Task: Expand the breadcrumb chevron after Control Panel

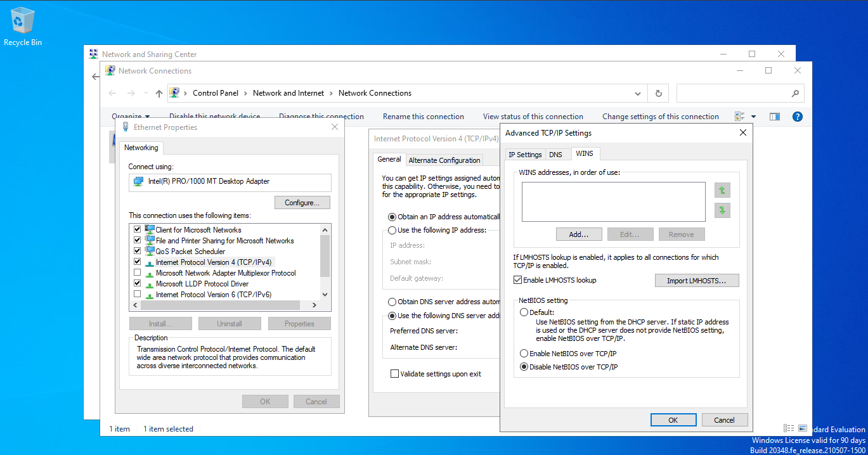Action: (x=246, y=93)
